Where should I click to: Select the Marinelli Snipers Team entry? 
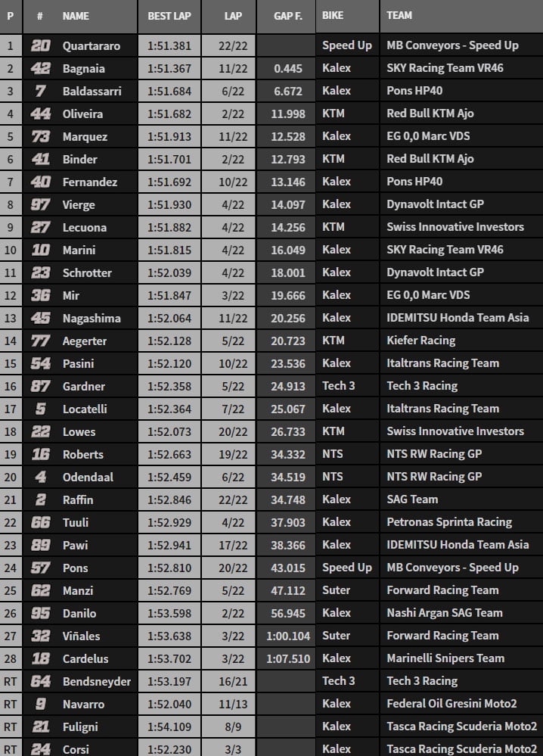click(x=445, y=658)
